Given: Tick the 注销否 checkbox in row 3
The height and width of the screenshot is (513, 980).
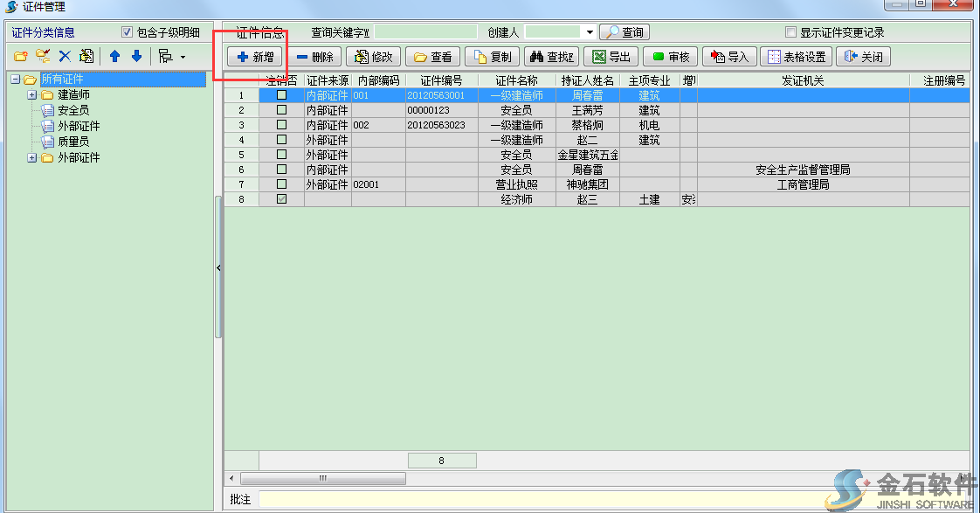Looking at the screenshot, I should pos(281,125).
